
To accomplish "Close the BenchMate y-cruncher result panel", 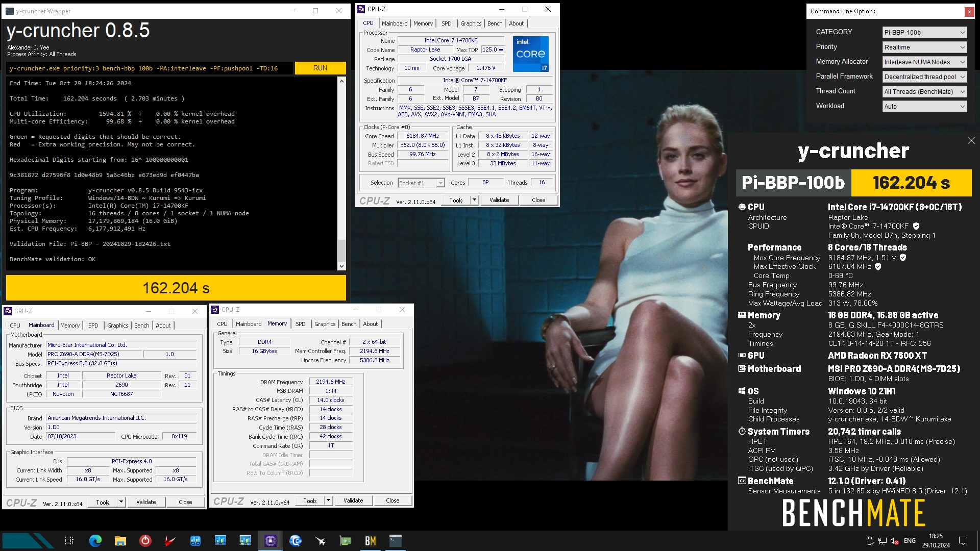I will (971, 141).
